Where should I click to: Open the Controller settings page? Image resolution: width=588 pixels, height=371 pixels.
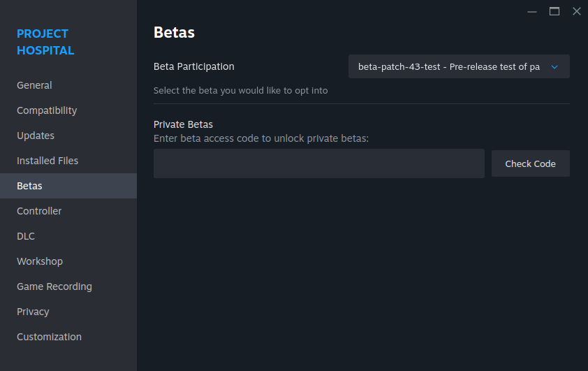pyautogui.click(x=39, y=211)
